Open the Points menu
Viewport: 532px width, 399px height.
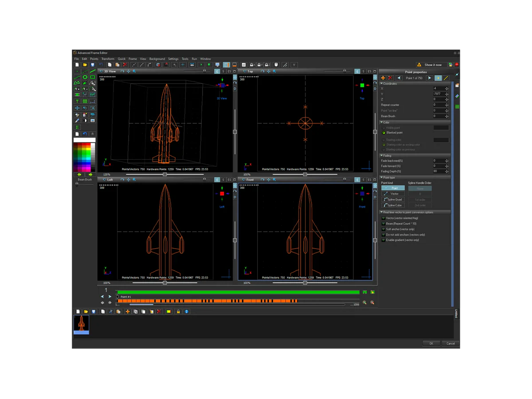point(94,59)
